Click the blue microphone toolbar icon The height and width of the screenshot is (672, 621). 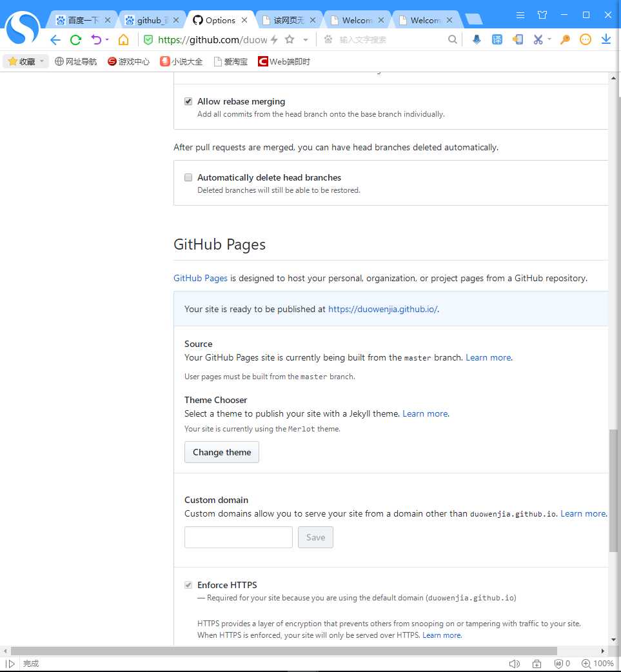(477, 39)
